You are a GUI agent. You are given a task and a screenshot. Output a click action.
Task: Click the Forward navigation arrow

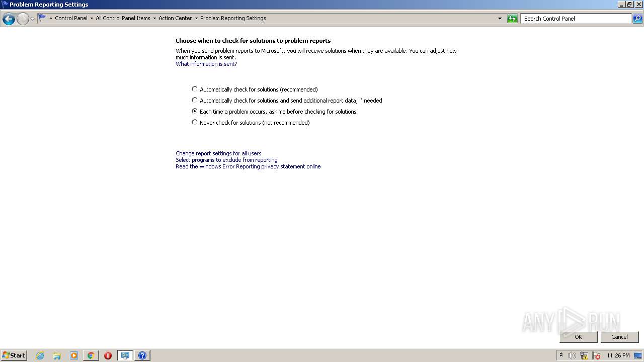(23, 19)
